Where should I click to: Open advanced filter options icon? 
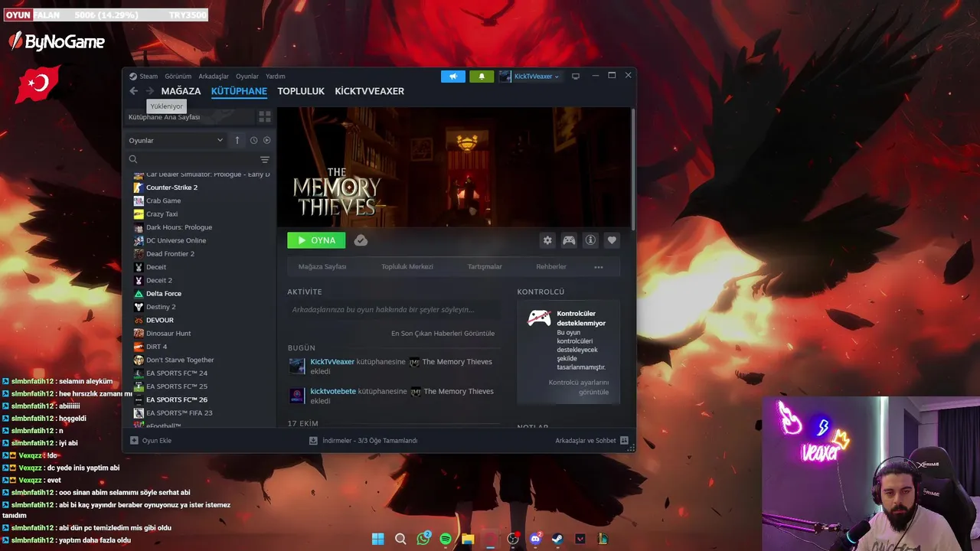[265, 159]
